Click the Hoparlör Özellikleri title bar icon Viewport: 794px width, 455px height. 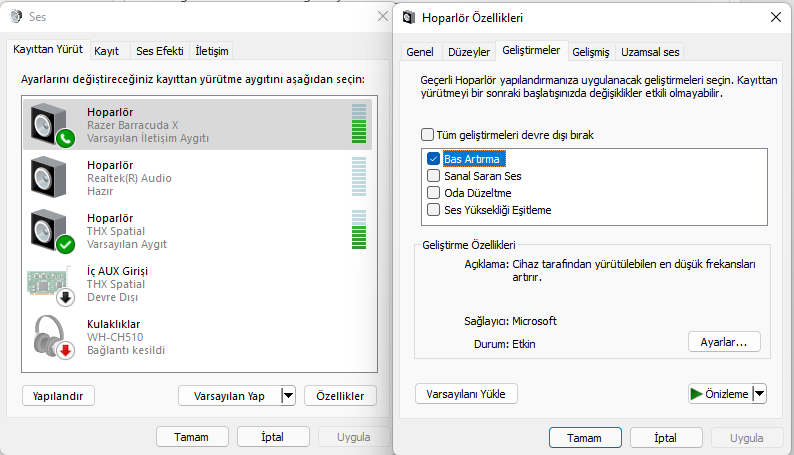[x=409, y=17]
